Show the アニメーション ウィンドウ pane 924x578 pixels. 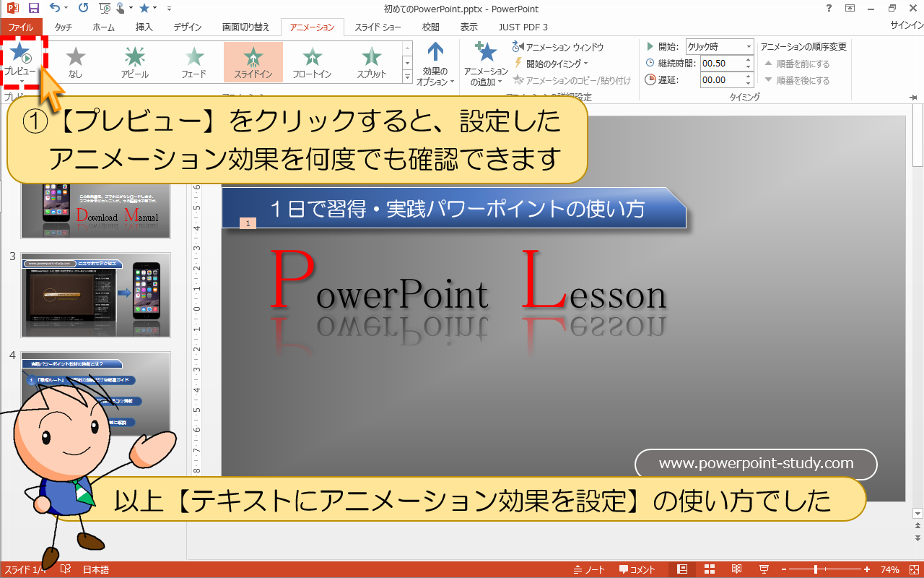[x=557, y=47]
